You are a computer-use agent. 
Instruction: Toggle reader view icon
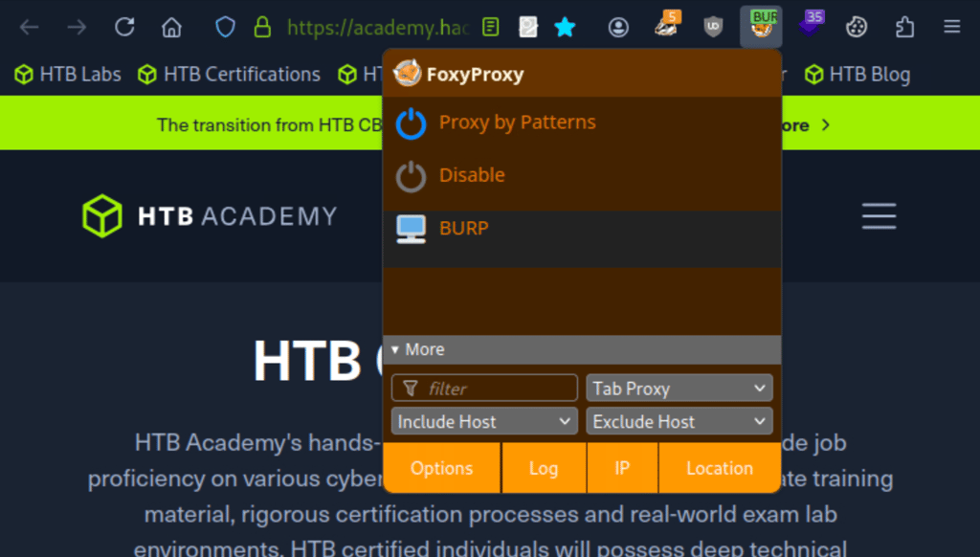[491, 27]
